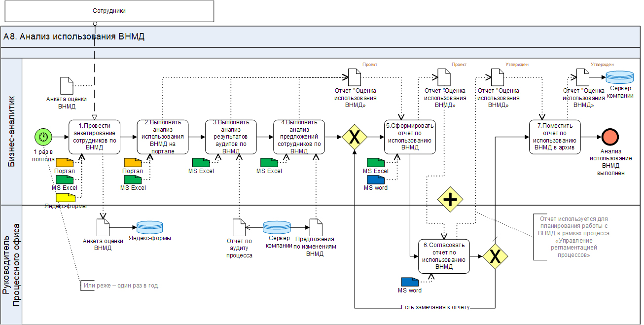Click the green timer start event icon
This screenshot has height=325, width=644.
(44, 137)
